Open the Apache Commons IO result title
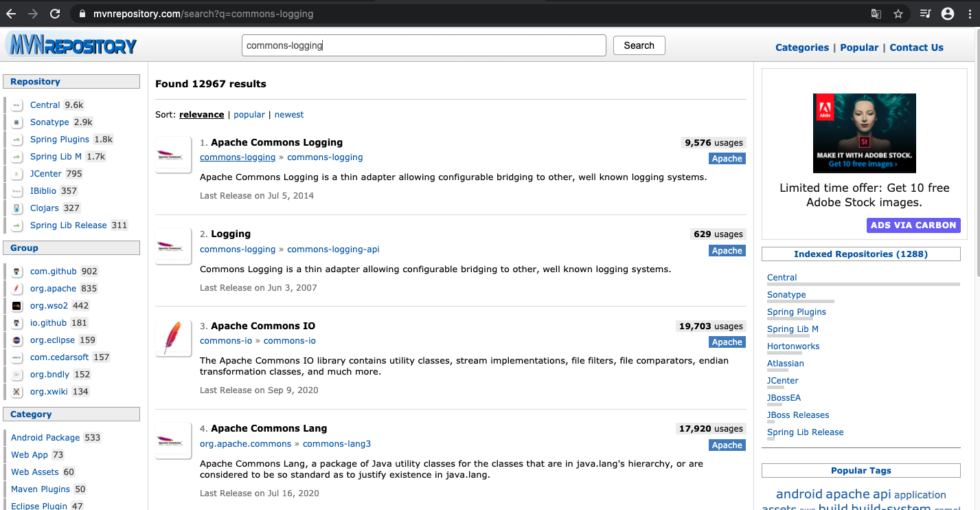The width and height of the screenshot is (980, 510). pos(263,326)
